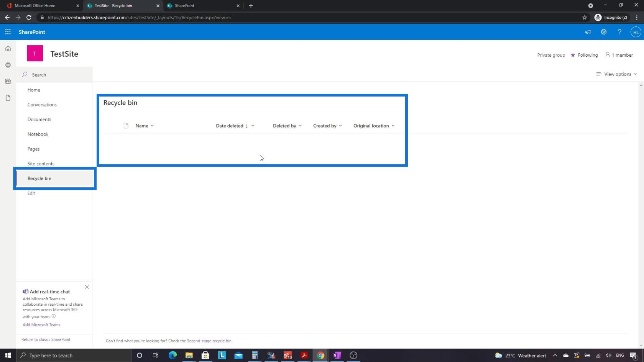644x362 pixels.
Task: Open the SharePoint Home sidebar icon
Action: (8, 49)
